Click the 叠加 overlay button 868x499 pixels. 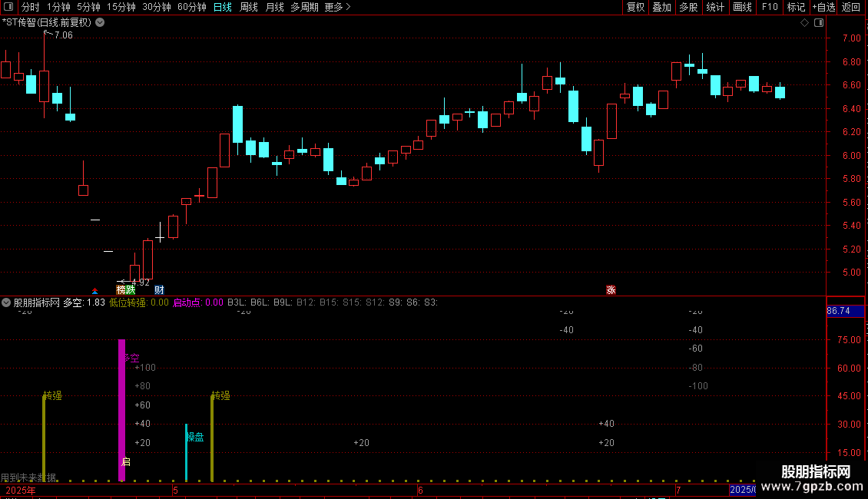click(662, 7)
